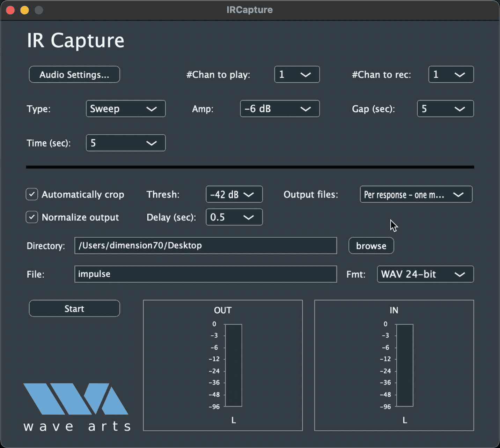Viewport: 500px width, 448px height.
Task: Close the IRCapture window with red button
Action: point(10,10)
